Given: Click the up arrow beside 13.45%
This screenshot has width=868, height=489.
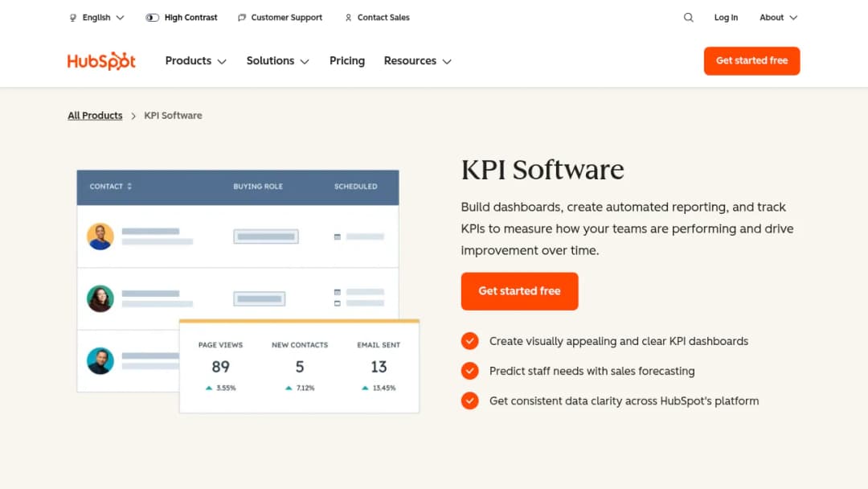Looking at the screenshot, I should coord(365,388).
